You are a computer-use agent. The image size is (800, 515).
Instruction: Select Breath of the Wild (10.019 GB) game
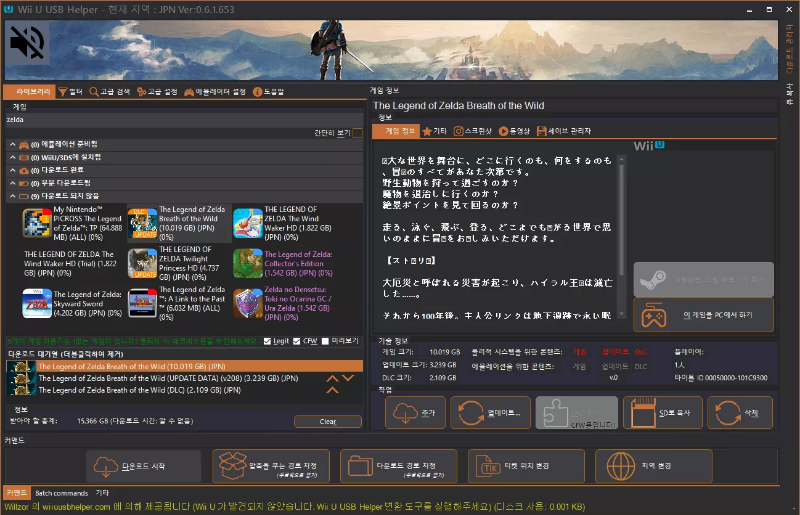point(178,223)
